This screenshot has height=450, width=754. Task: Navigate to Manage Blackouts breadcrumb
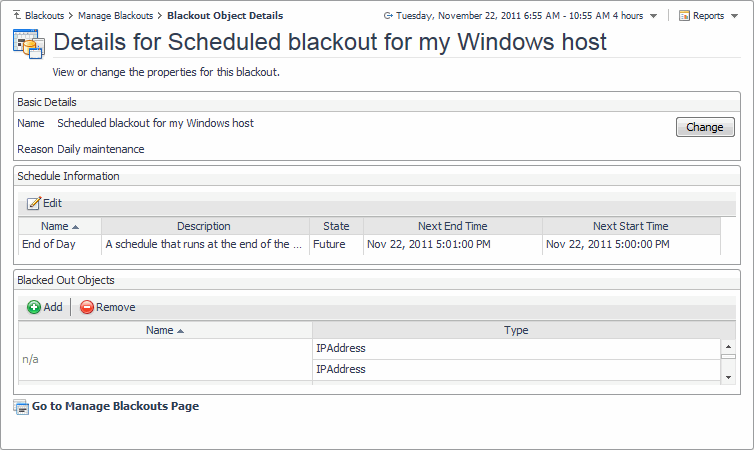pyautogui.click(x=116, y=16)
